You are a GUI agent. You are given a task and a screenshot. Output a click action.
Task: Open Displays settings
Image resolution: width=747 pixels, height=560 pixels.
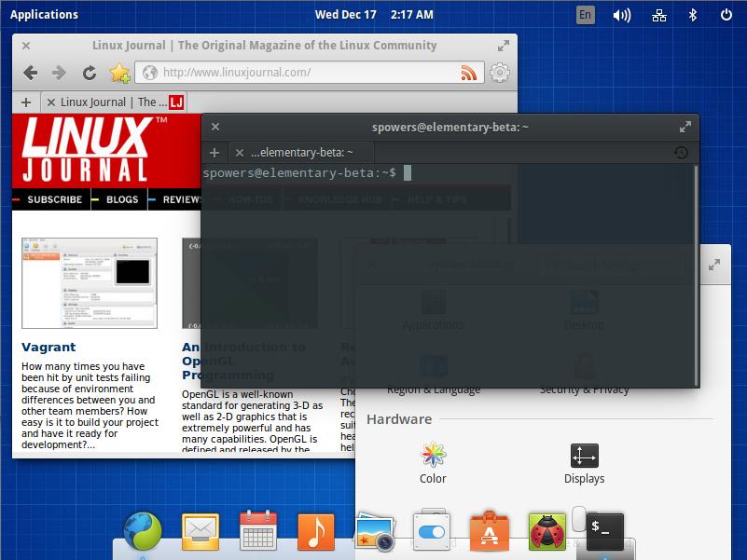(x=584, y=464)
